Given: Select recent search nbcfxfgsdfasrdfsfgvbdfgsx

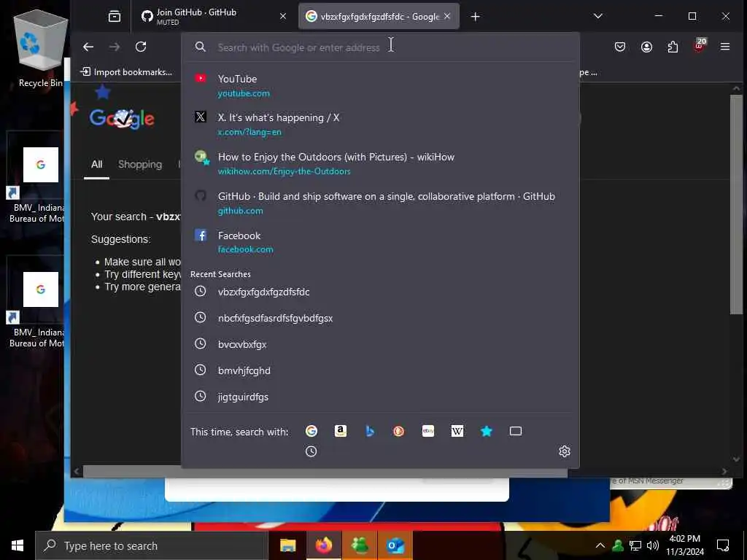Looking at the screenshot, I should pyautogui.click(x=380, y=318).
